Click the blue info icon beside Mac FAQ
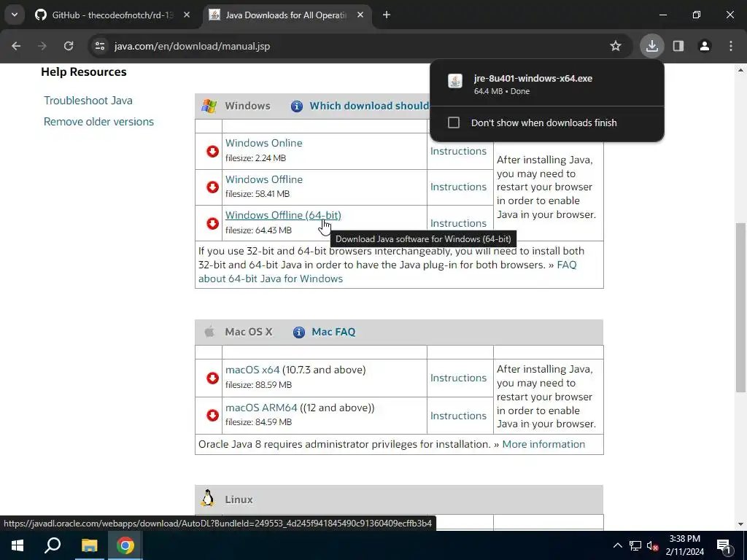The image size is (747, 560). click(299, 332)
